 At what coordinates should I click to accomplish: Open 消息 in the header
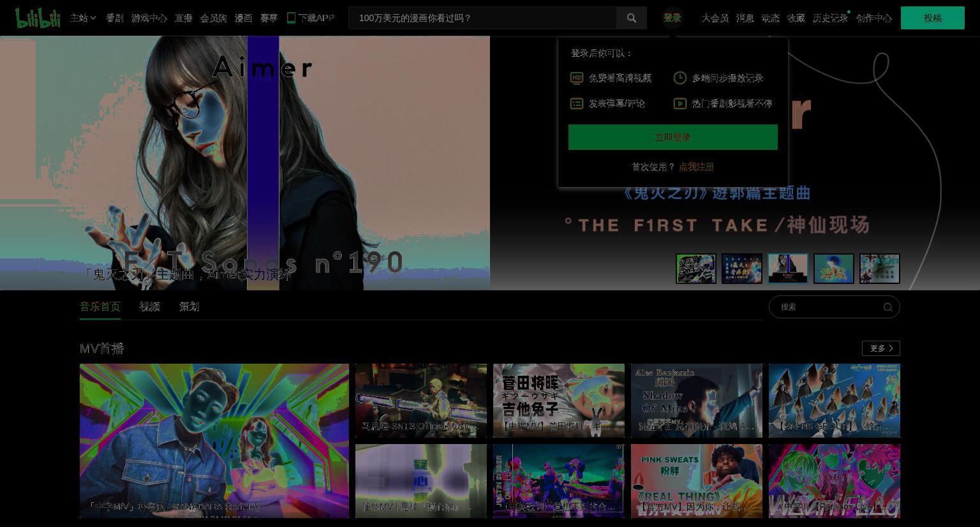[x=745, y=18]
